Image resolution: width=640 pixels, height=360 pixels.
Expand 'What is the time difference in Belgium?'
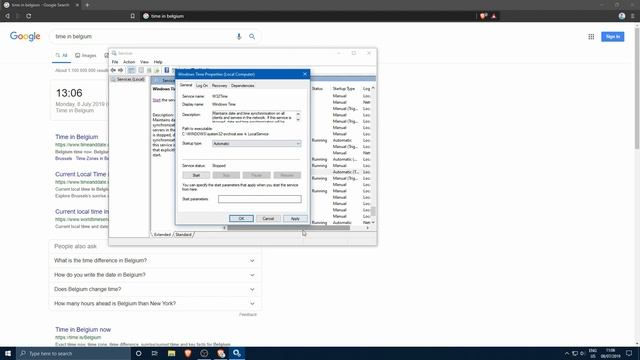click(155, 260)
